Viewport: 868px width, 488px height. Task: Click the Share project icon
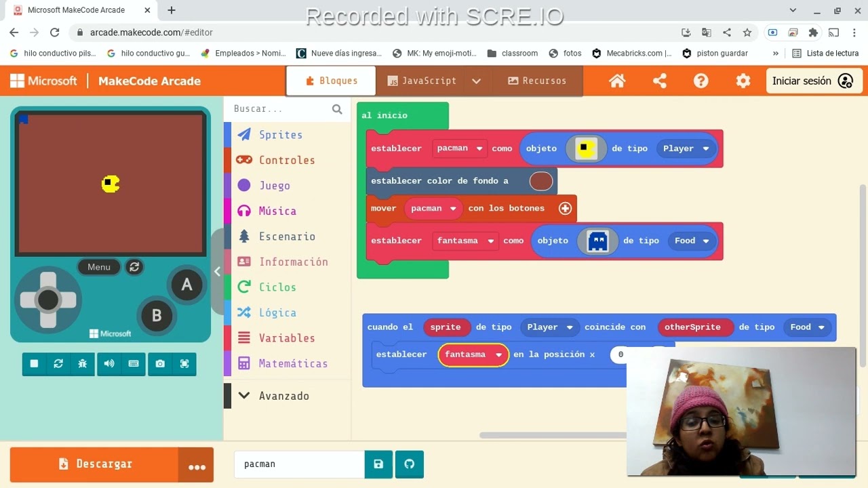click(659, 81)
